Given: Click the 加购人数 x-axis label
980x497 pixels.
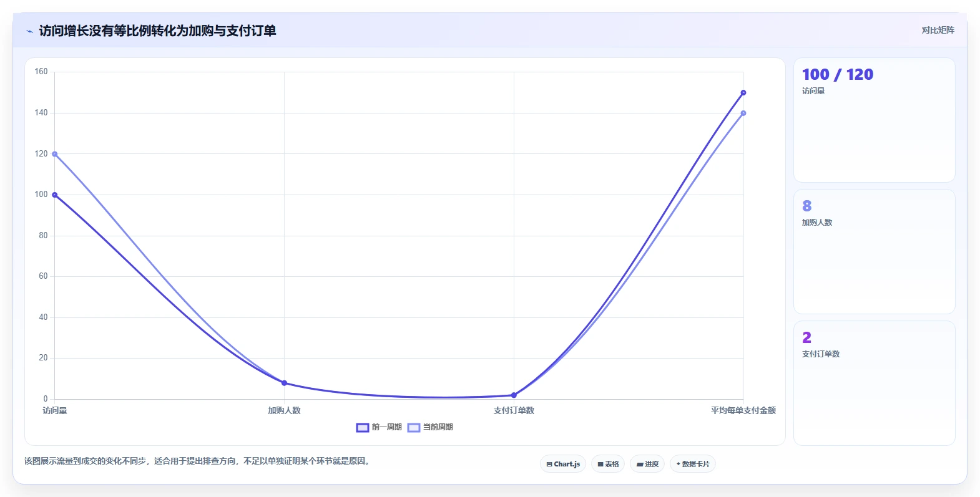Looking at the screenshot, I should click(284, 410).
